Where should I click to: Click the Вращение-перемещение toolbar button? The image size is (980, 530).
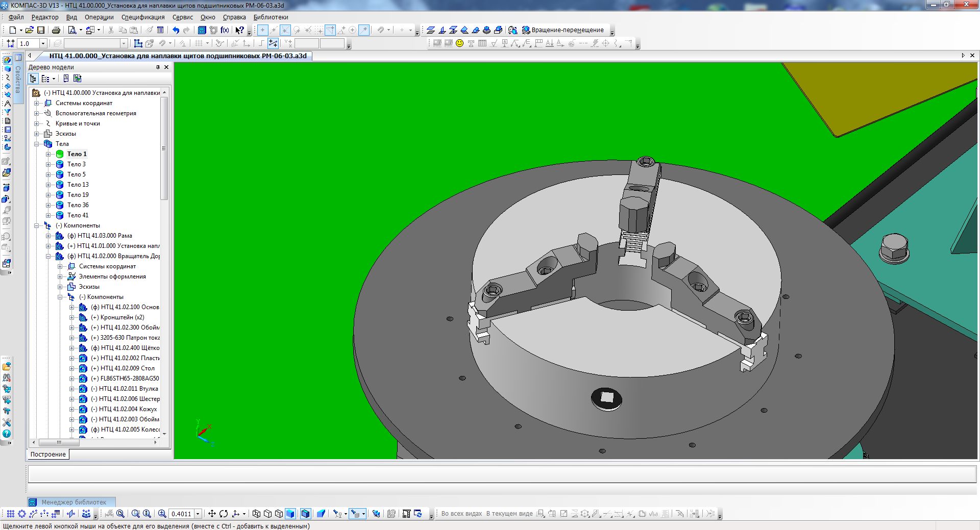click(562, 30)
